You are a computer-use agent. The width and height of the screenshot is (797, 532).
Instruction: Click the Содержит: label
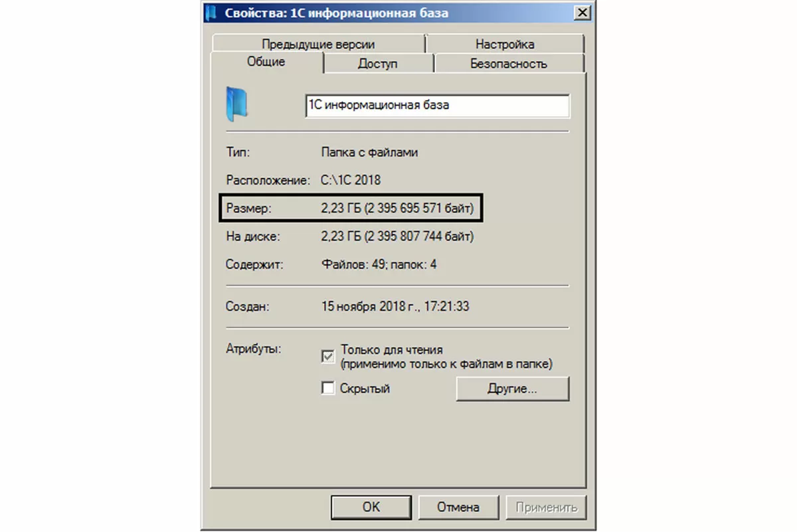tap(255, 264)
